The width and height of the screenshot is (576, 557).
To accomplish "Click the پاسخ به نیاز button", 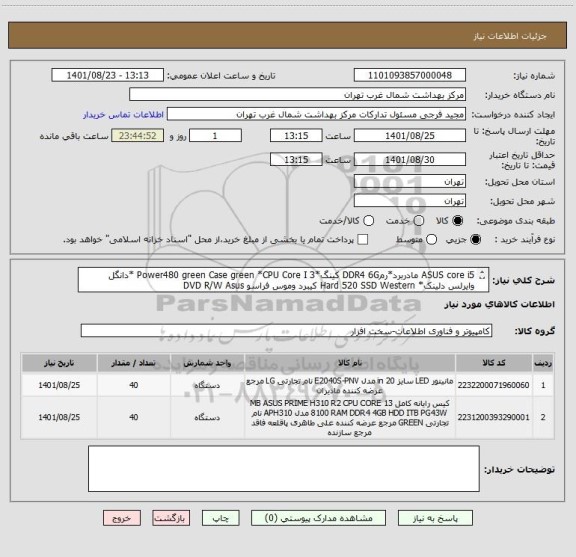I will coord(435,518).
